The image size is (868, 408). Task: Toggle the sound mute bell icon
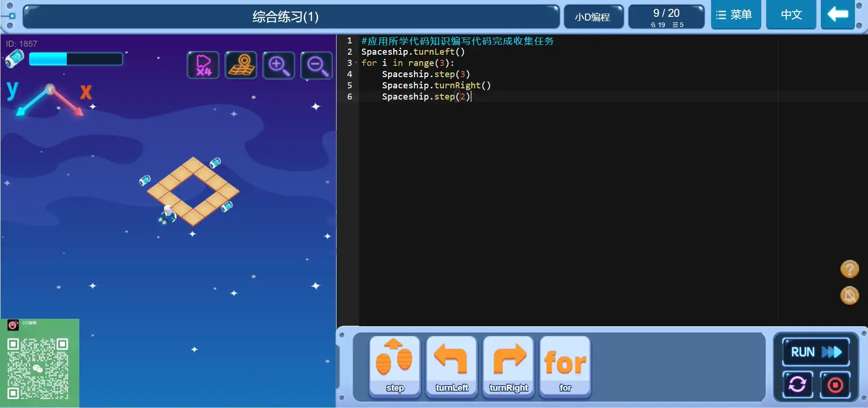(x=849, y=295)
